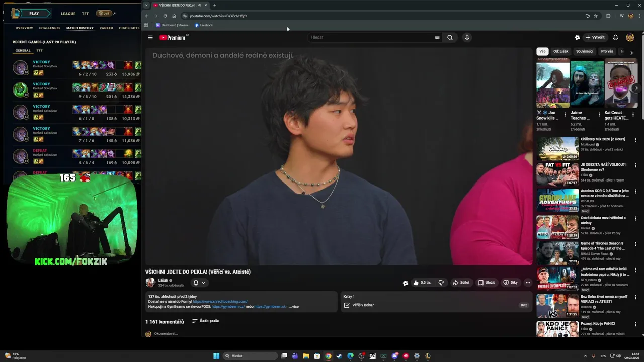Select the TFT recent games tab
This screenshot has height=362, width=644.
(40, 50)
